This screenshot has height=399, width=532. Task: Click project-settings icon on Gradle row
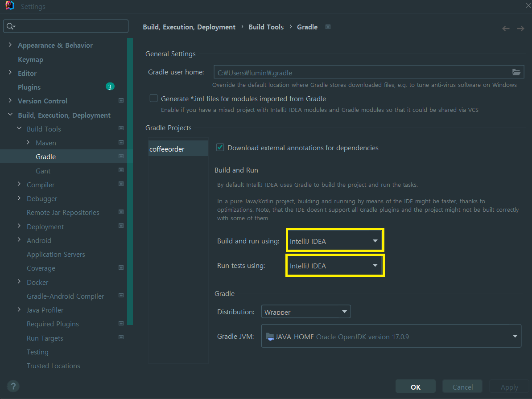click(121, 156)
